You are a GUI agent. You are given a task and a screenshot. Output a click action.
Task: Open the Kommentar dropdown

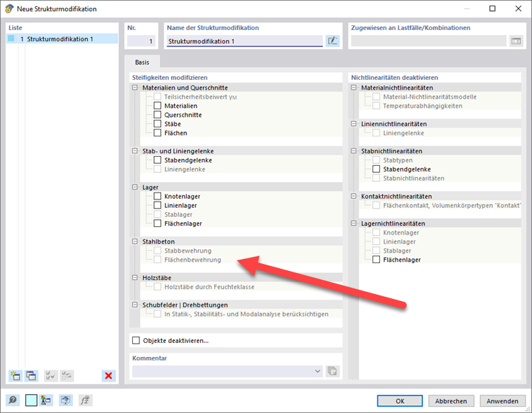[x=317, y=371]
